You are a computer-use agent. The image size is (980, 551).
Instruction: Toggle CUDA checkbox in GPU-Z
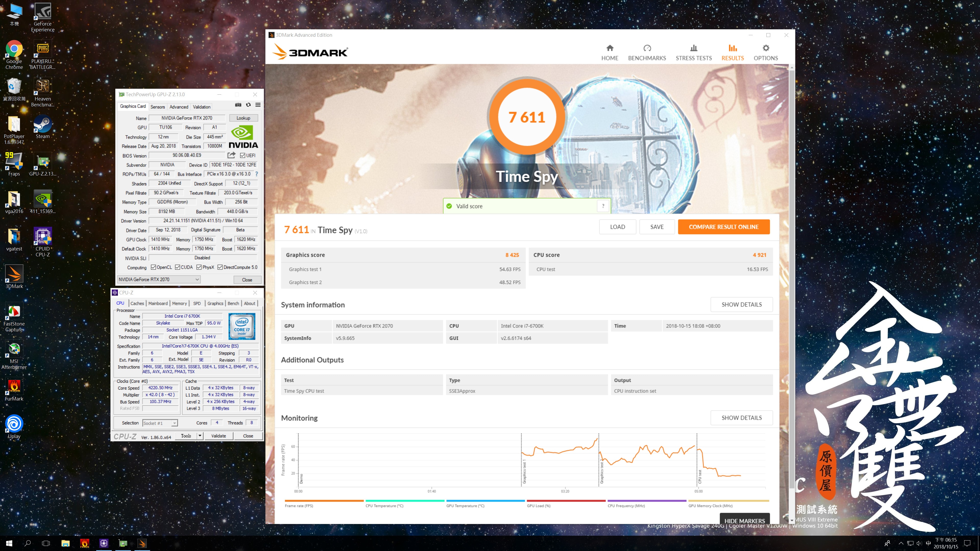click(178, 267)
